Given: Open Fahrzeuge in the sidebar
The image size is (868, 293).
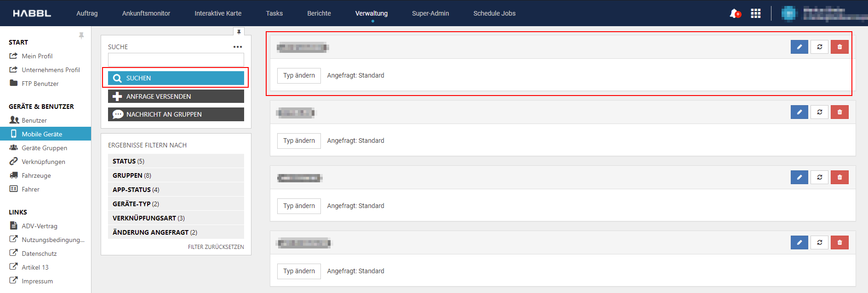Looking at the screenshot, I should click(x=36, y=175).
